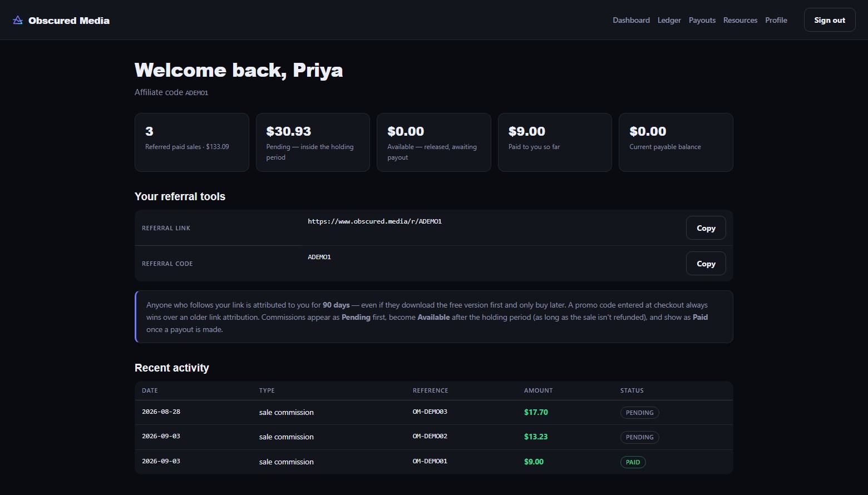
Task: Click the Obscured Media triangle logo icon
Action: tap(18, 20)
